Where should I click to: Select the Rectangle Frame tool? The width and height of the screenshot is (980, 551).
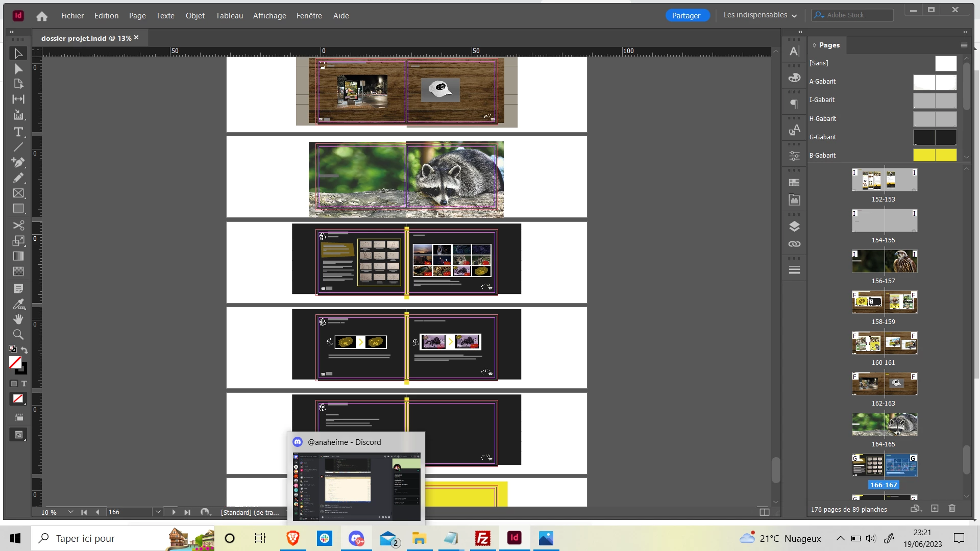(x=18, y=193)
